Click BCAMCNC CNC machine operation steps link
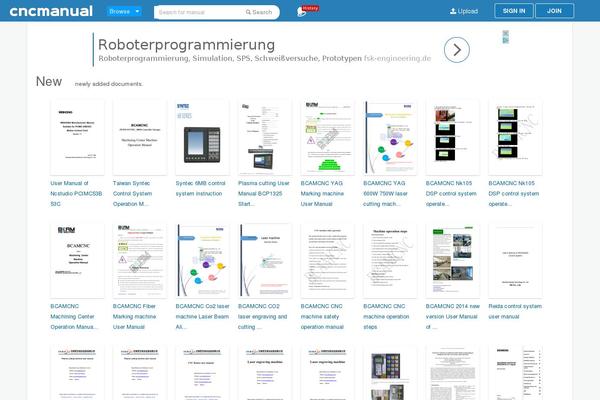This screenshot has height=400, width=600. point(386,317)
